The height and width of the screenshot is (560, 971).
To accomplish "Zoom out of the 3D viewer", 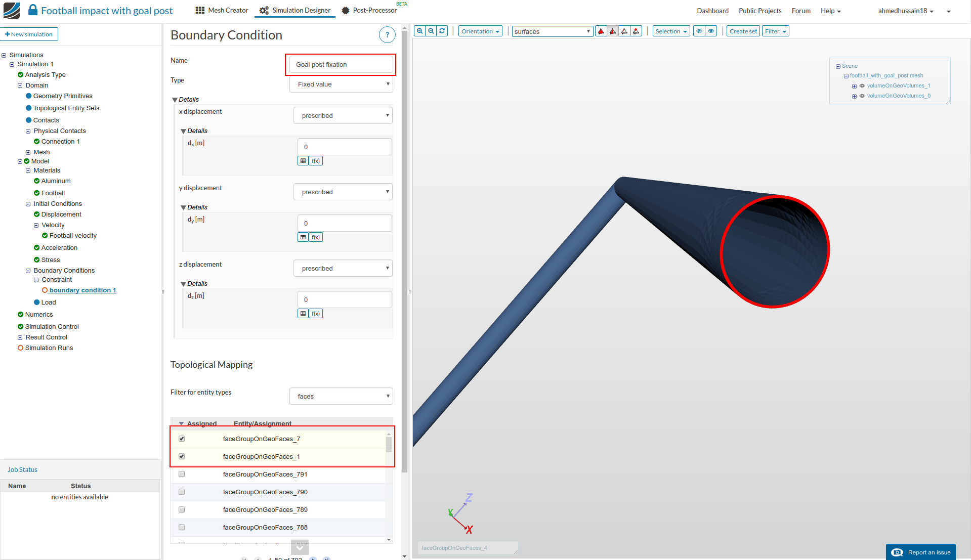I will (x=431, y=31).
